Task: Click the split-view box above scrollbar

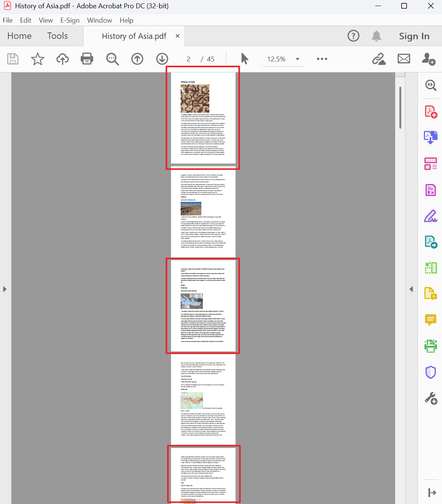Action: click(400, 75)
